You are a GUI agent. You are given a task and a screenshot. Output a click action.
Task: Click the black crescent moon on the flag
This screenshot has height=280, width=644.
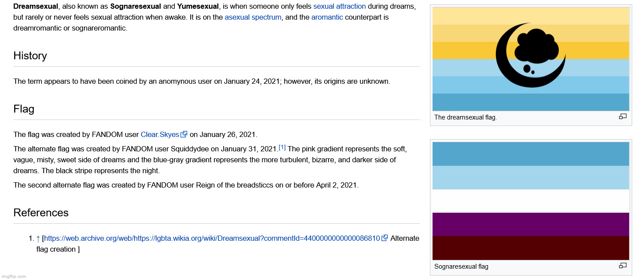507,70
